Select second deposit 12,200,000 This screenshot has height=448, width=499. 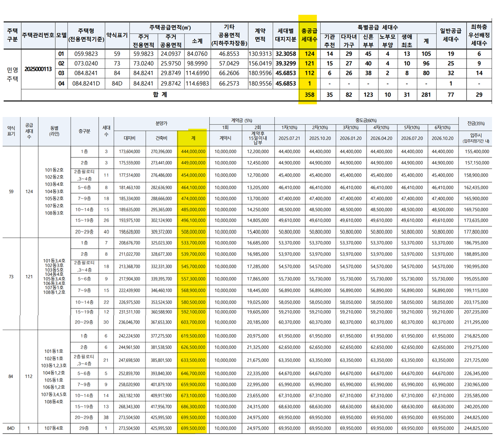258,152
